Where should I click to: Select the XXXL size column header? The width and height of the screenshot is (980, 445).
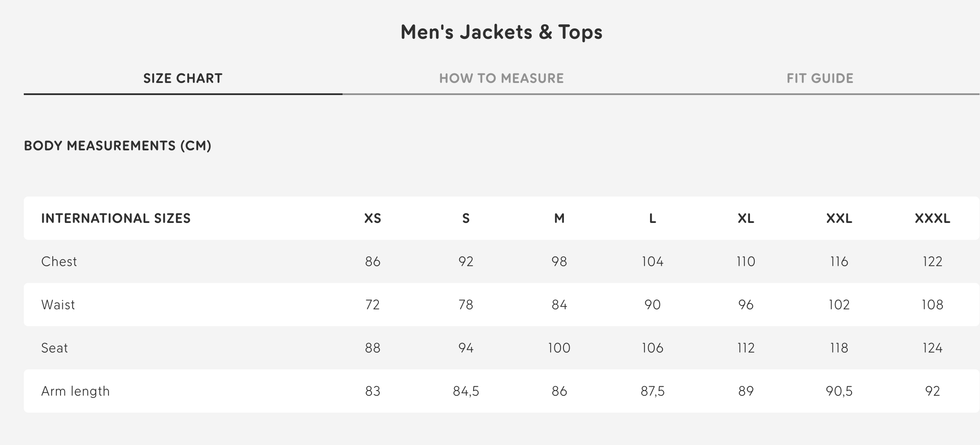tap(932, 218)
